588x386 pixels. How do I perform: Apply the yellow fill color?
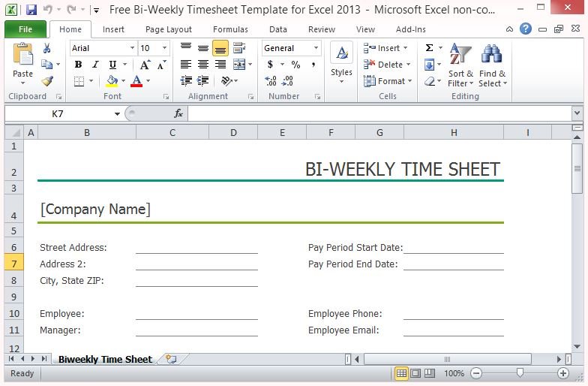[112, 81]
